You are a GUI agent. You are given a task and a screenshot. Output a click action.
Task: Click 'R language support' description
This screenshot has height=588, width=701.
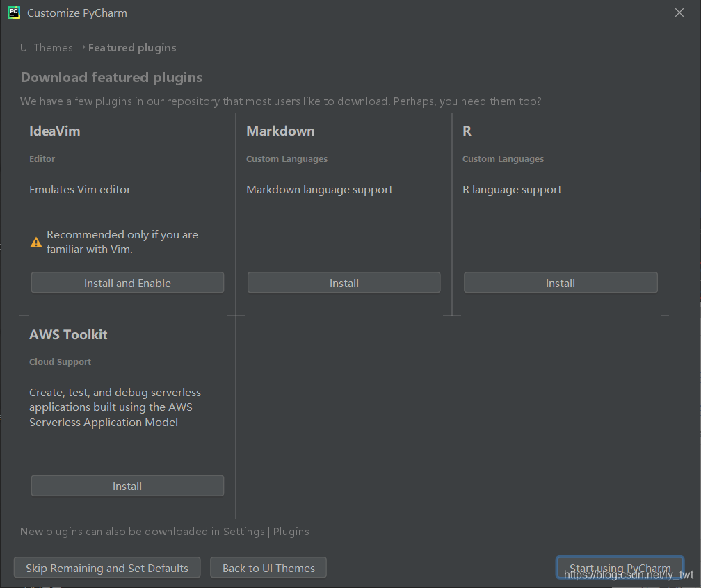coord(512,190)
